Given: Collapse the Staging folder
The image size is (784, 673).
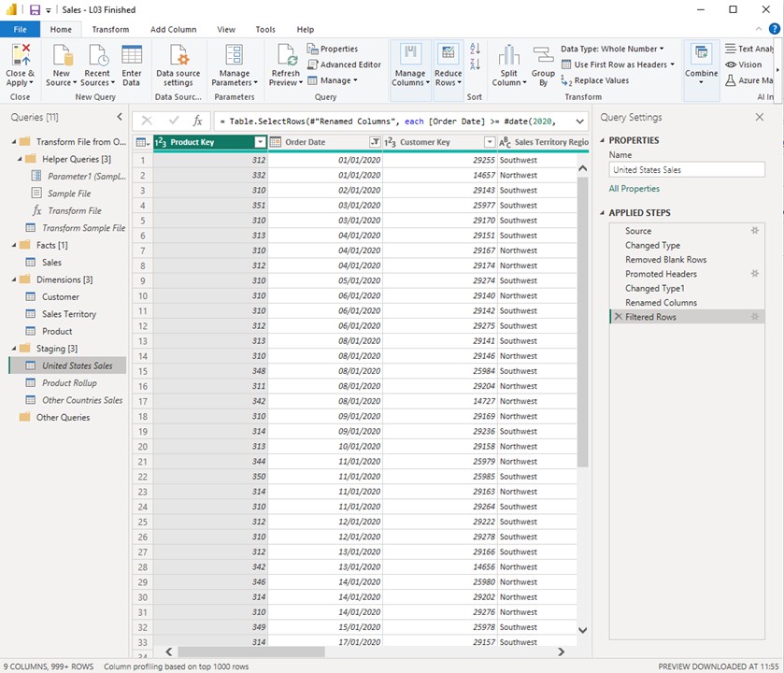Looking at the screenshot, I should pos(13,349).
